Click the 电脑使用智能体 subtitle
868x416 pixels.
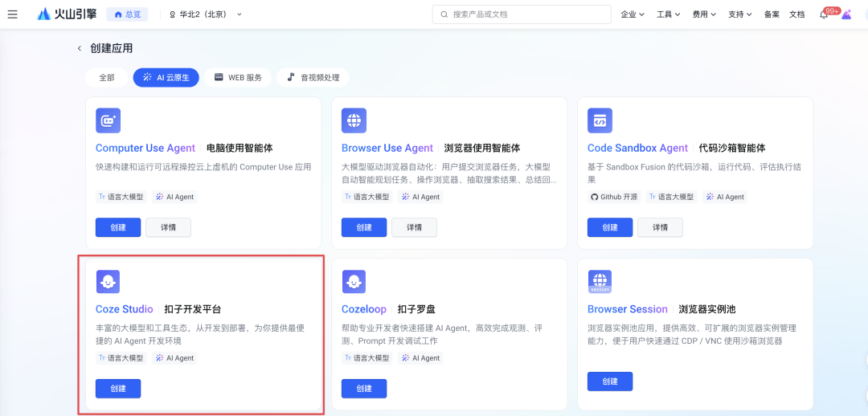pos(240,149)
